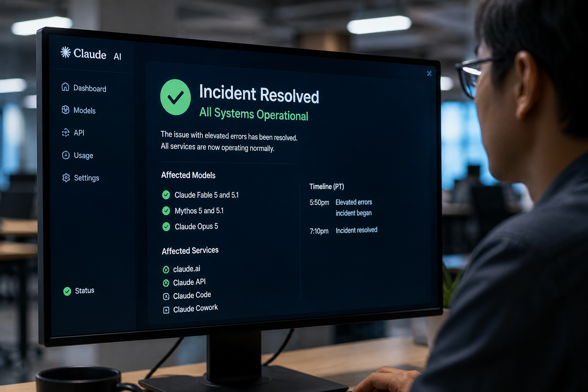Viewport: 588px width, 392px height.
Task: Open the claude.ai service entry
Action: (x=181, y=269)
